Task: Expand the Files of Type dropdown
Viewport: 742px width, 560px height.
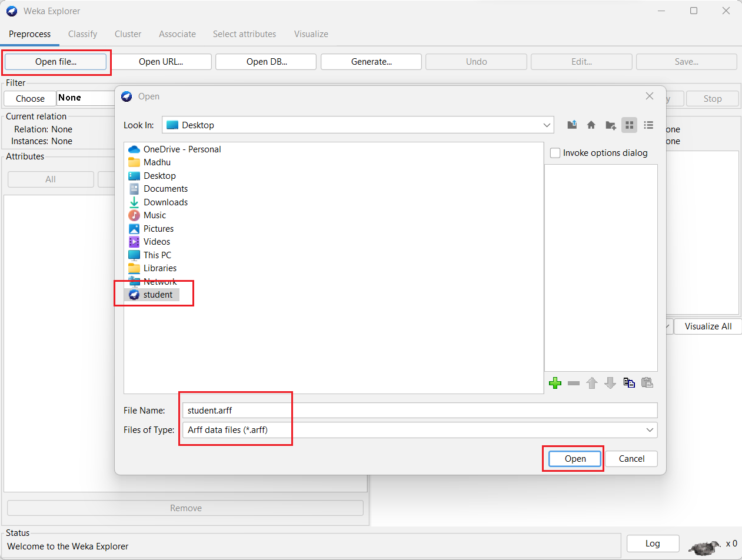Action: pos(650,430)
